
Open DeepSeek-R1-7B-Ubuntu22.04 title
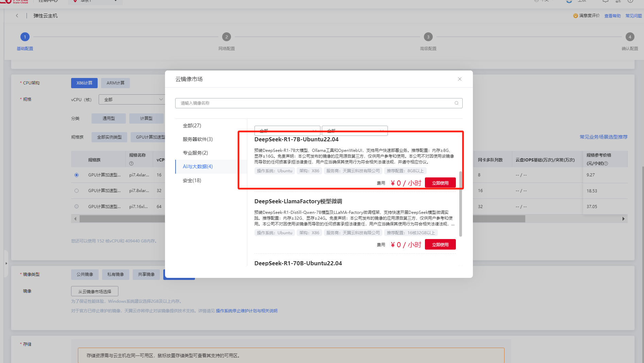pos(296,139)
